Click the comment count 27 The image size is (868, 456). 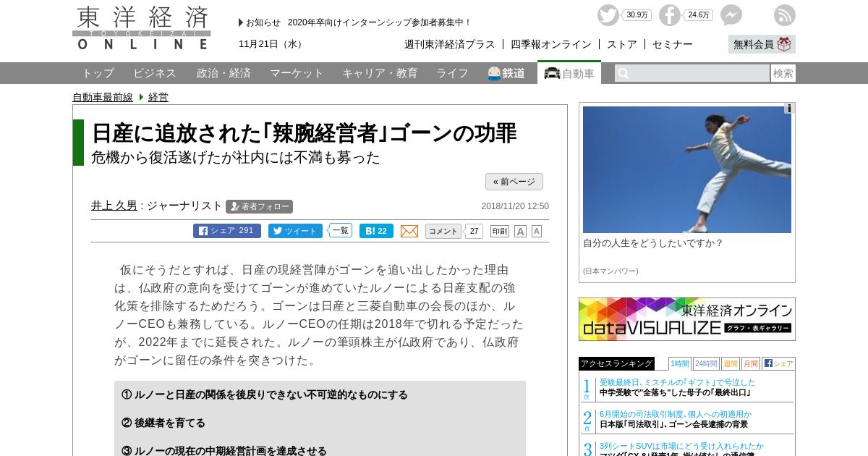pos(474,231)
